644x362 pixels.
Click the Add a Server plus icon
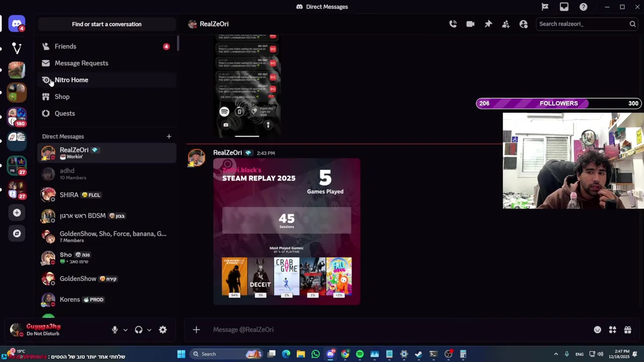[x=17, y=213]
